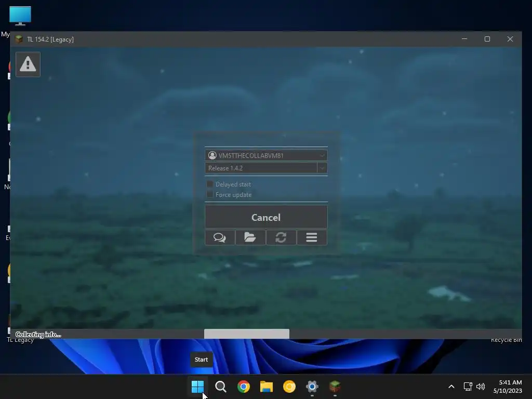Click the refresh arrows icon button

(x=281, y=237)
